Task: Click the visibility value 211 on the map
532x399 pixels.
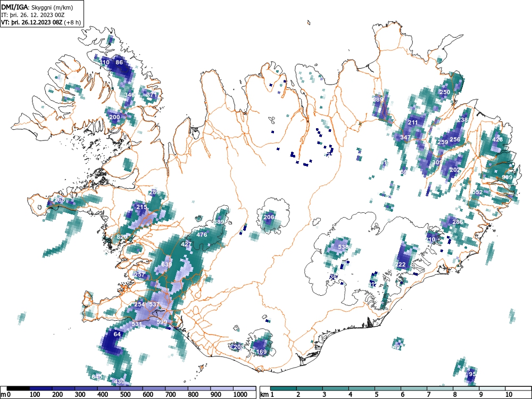Action: [413, 122]
